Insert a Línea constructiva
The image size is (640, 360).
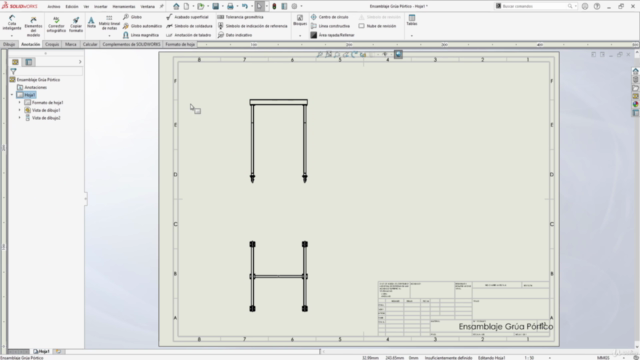[330, 26]
